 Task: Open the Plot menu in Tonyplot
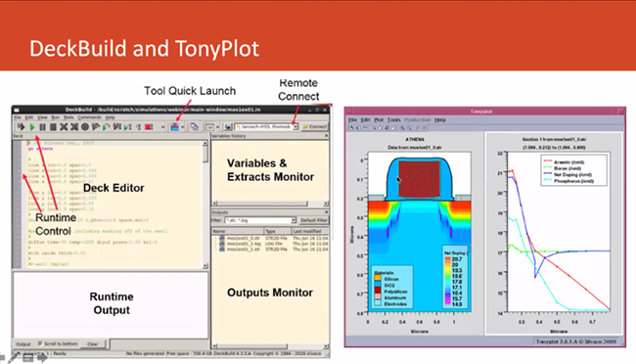tap(379, 120)
